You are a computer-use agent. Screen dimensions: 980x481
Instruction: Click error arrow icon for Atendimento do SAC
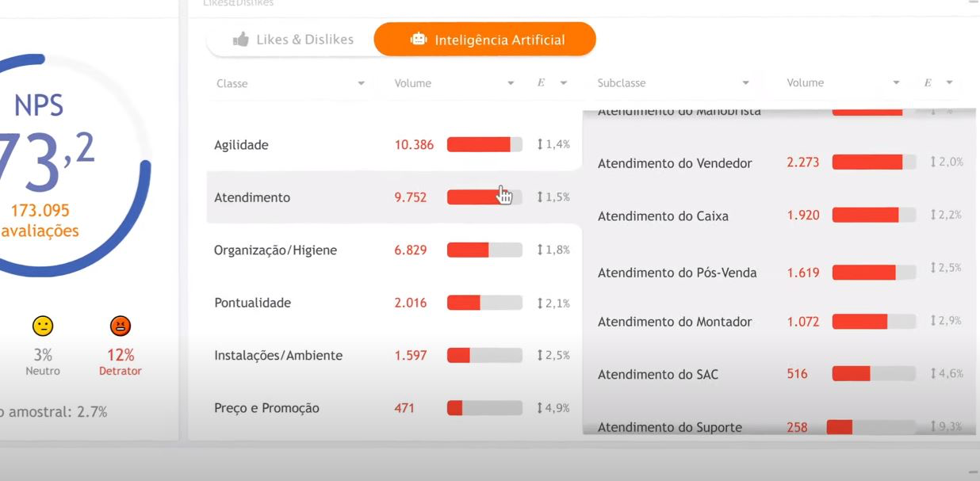(933, 373)
